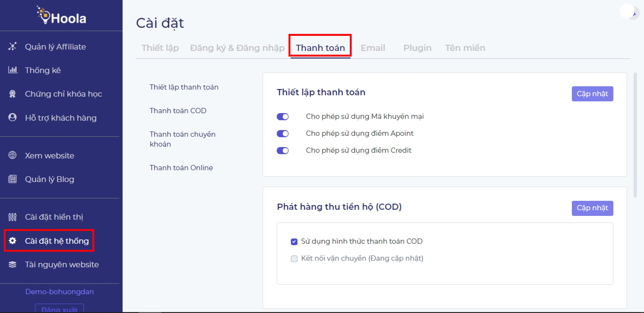Uncheck Sử dụng hình thức thanh toán COD
Viewport: 644px width, 313px height.
point(294,241)
